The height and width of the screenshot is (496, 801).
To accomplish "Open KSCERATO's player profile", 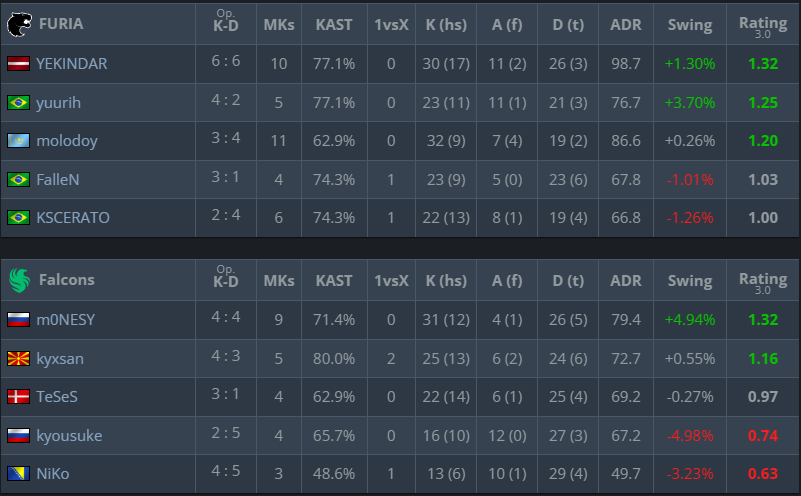I will pyautogui.click(x=72, y=218).
